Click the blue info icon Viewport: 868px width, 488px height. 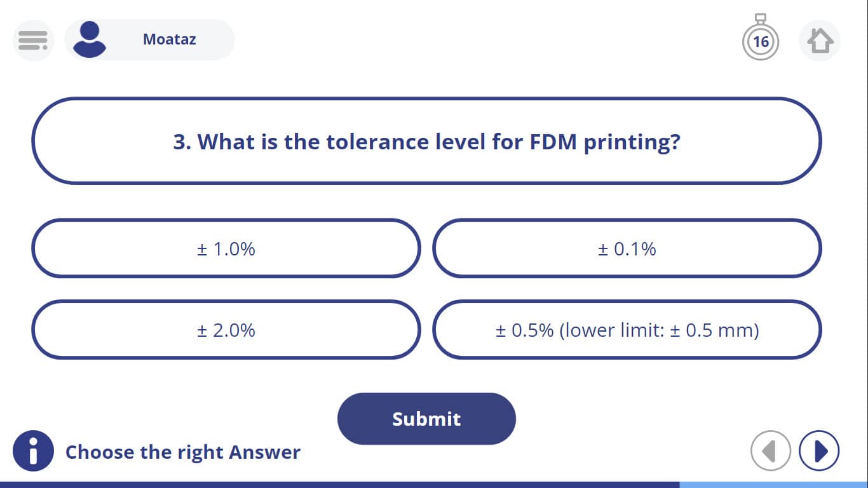click(33, 451)
